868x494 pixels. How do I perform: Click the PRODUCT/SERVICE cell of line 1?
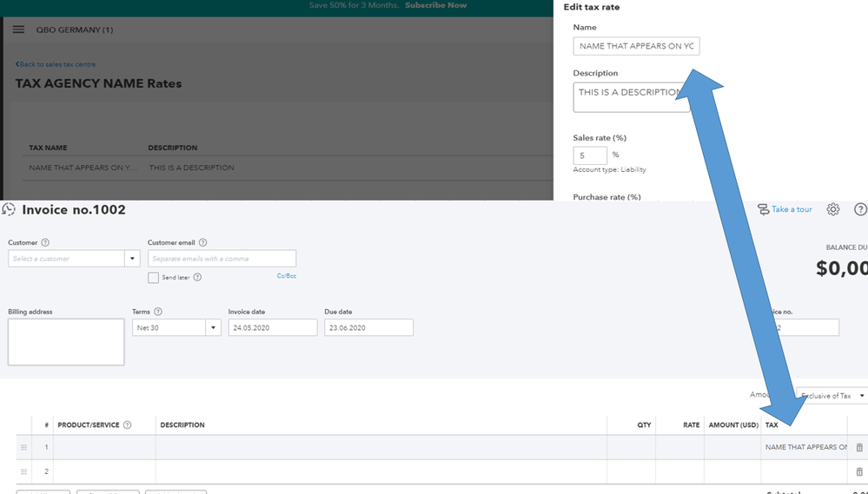(104, 447)
